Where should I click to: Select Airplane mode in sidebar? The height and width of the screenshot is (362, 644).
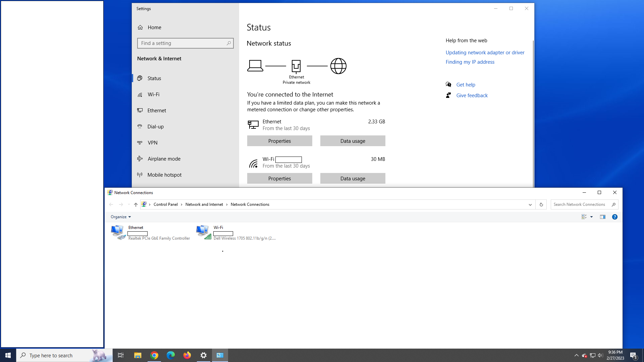(x=164, y=159)
